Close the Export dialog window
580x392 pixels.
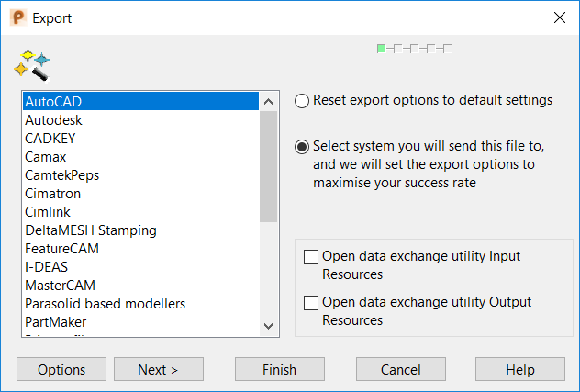(x=559, y=17)
